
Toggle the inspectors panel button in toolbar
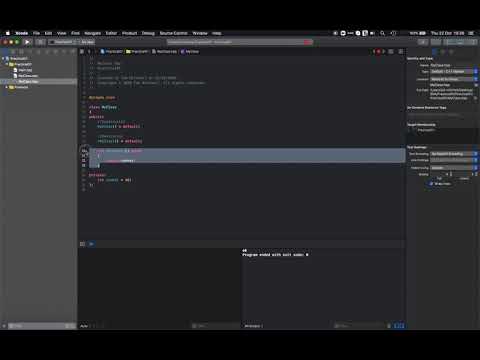pyautogui.click(x=473, y=42)
